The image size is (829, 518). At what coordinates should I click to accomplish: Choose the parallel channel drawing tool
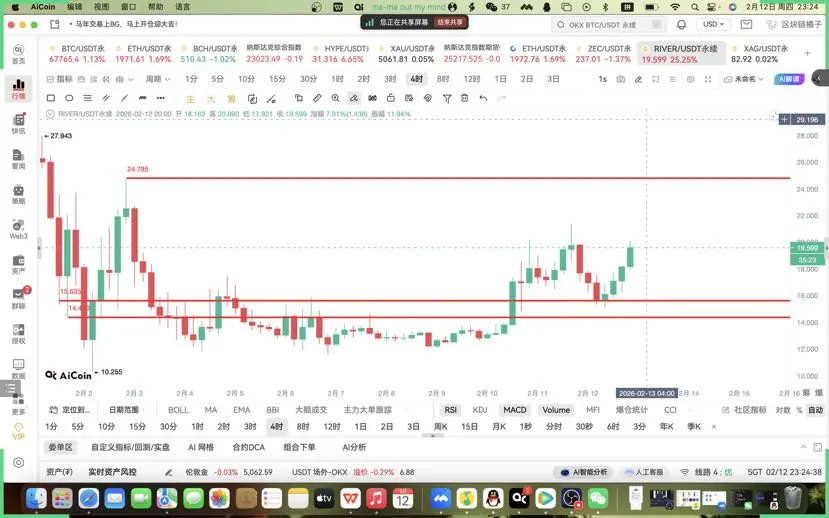(x=106, y=98)
